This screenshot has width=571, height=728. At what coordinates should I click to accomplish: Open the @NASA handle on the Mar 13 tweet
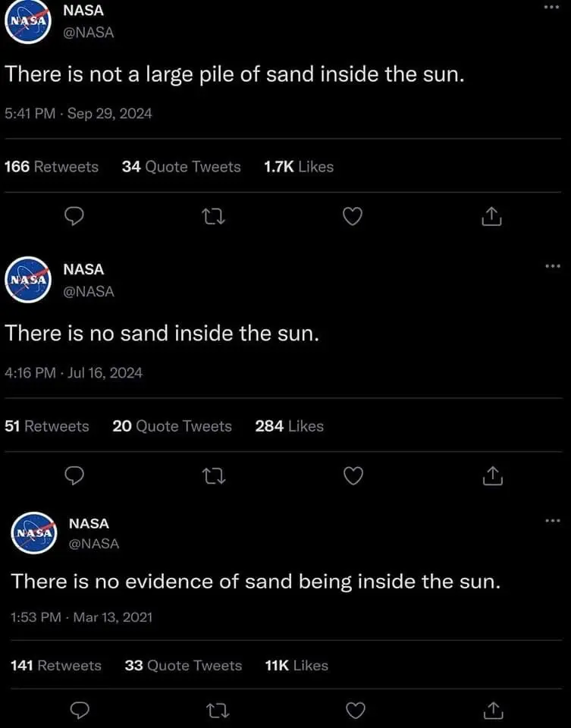[x=94, y=543]
